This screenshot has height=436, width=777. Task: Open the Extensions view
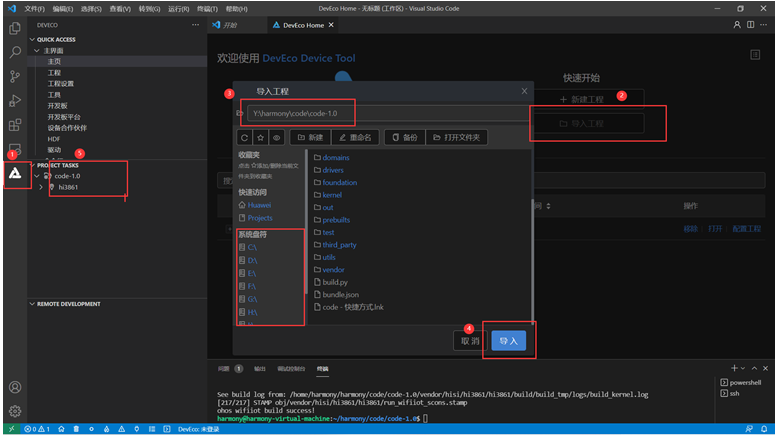pos(15,125)
